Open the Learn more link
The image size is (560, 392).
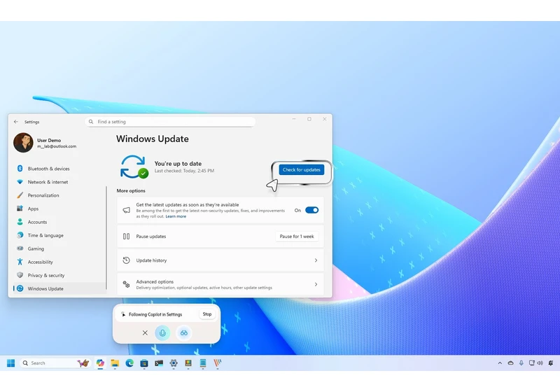(x=176, y=216)
